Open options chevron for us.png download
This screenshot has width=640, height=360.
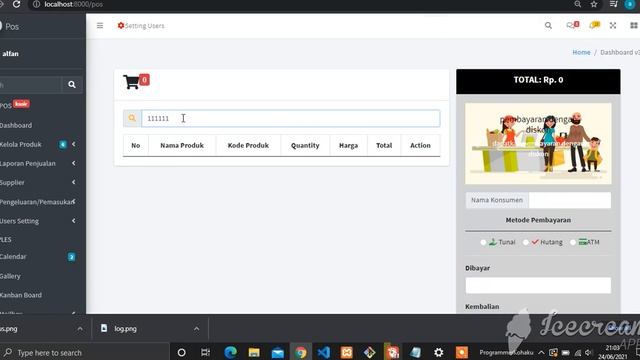click(80, 329)
